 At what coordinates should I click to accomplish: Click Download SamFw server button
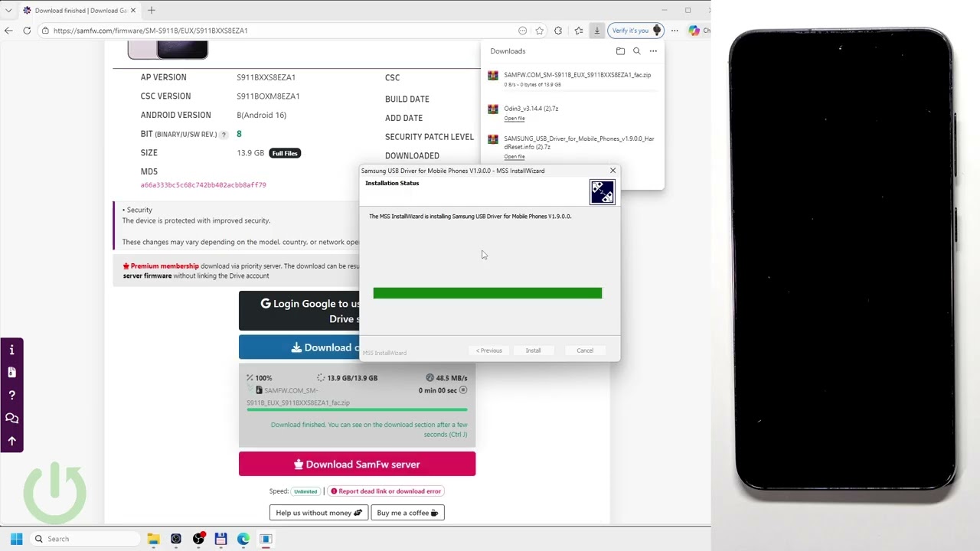357,464
